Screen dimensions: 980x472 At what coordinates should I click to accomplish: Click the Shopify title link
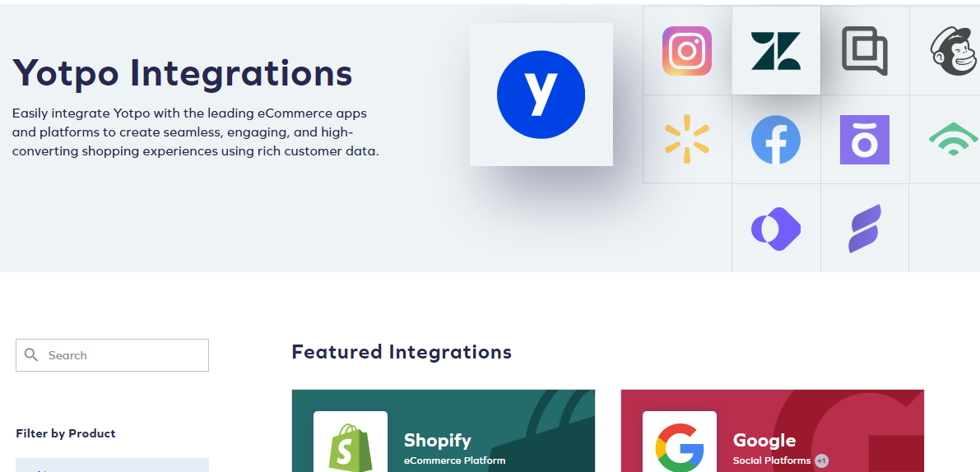pos(438,440)
